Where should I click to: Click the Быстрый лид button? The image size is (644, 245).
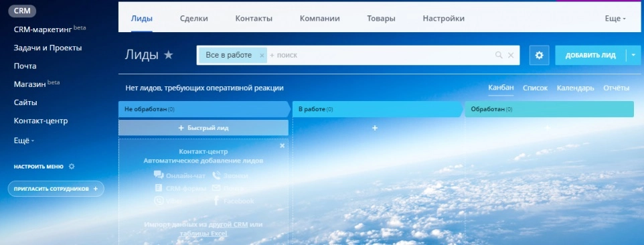(x=204, y=128)
